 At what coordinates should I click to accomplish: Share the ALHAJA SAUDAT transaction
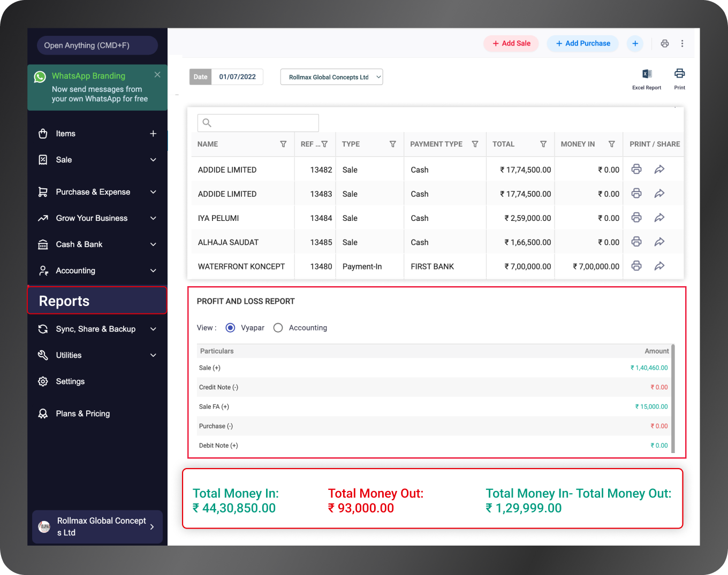(x=659, y=241)
